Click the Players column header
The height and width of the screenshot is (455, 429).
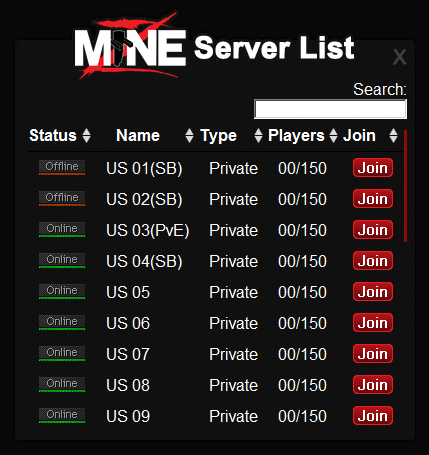point(296,136)
